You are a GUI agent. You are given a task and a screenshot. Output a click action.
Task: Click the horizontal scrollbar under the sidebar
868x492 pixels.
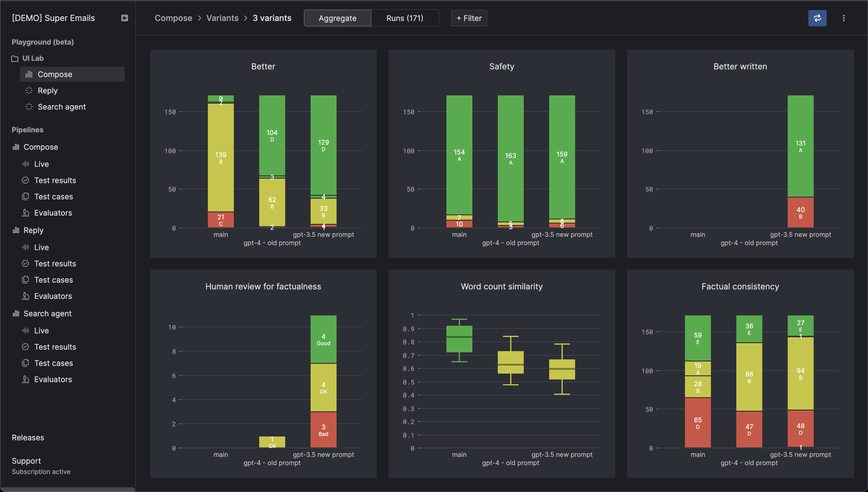[68, 489]
